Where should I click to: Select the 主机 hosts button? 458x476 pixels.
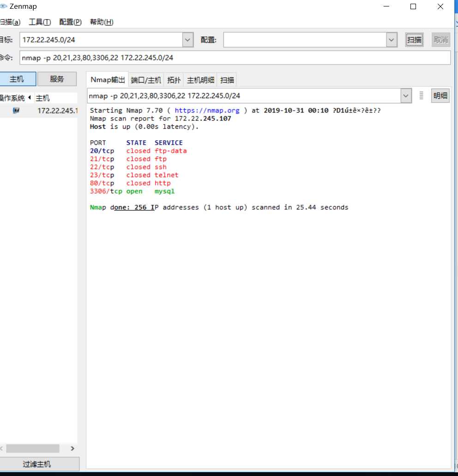18,79
